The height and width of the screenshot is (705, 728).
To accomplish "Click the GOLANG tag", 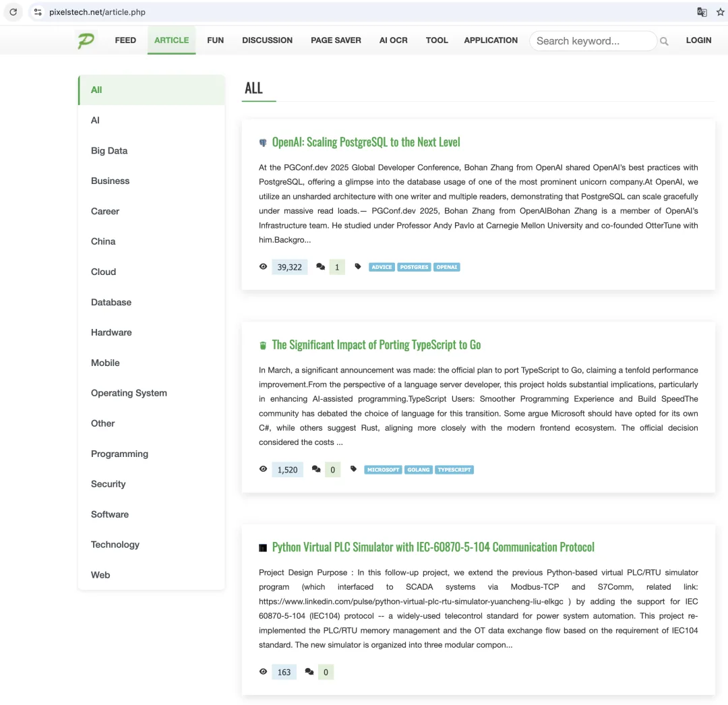I will 419,470.
